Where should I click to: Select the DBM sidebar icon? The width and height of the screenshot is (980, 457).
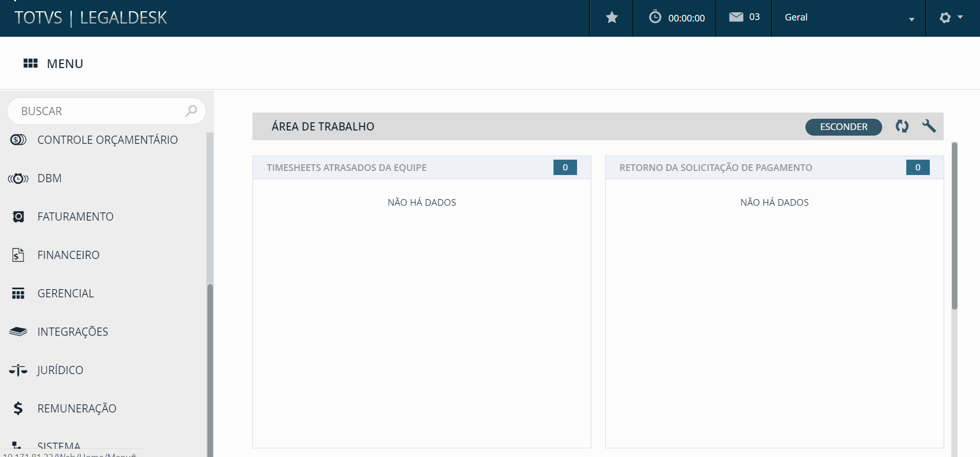click(18, 179)
